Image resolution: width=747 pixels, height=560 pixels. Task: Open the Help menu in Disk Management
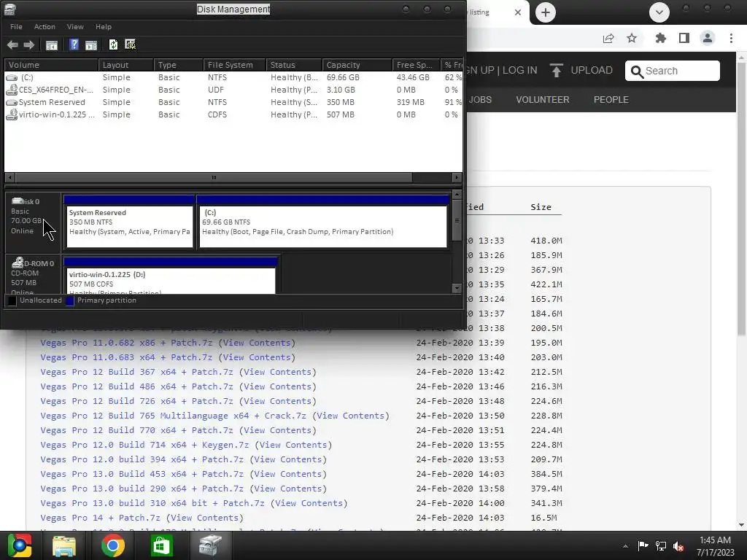pyautogui.click(x=104, y=27)
